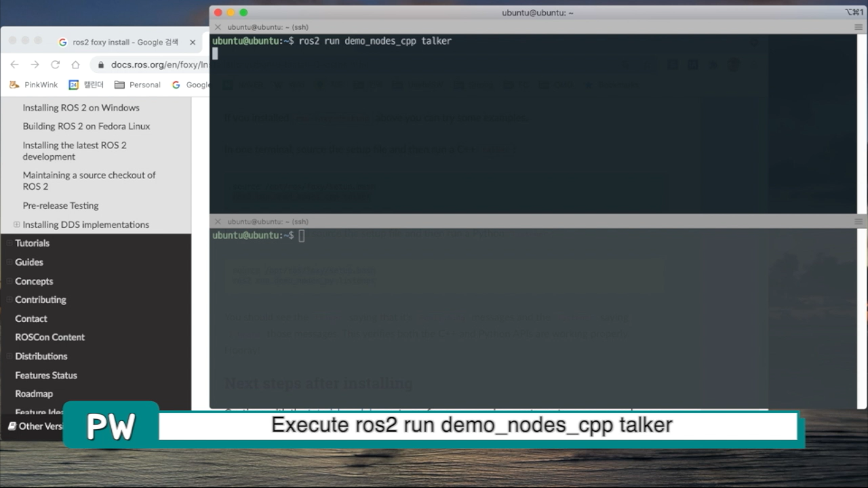Open the PinkWink bookmark
Image resolution: width=868 pixels, height=488 pixels.
(x=34, y=85)
